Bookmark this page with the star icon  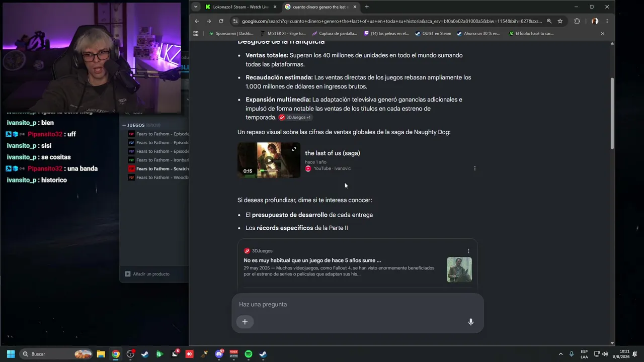(560, 21)
